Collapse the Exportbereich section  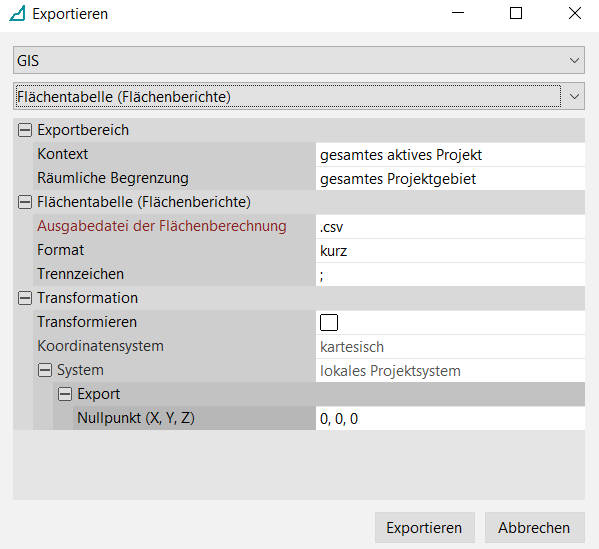click(25, 130)
